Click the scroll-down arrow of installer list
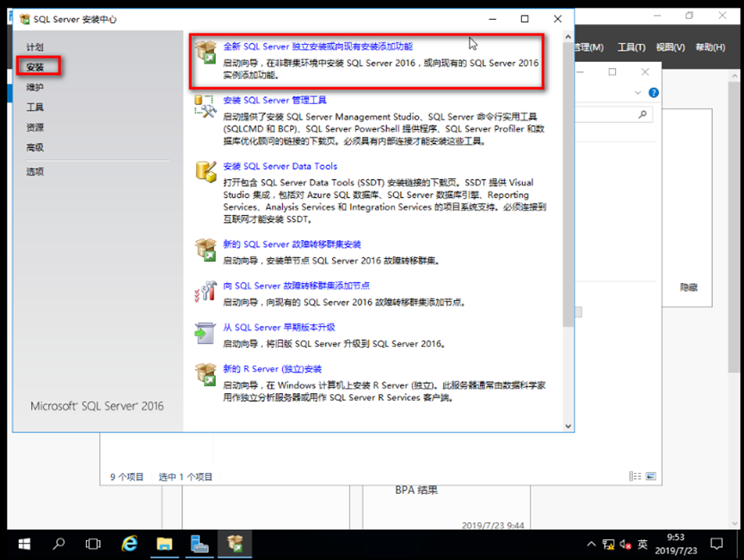The height and width of the screenshot is (560, 744). click(568, 426)
